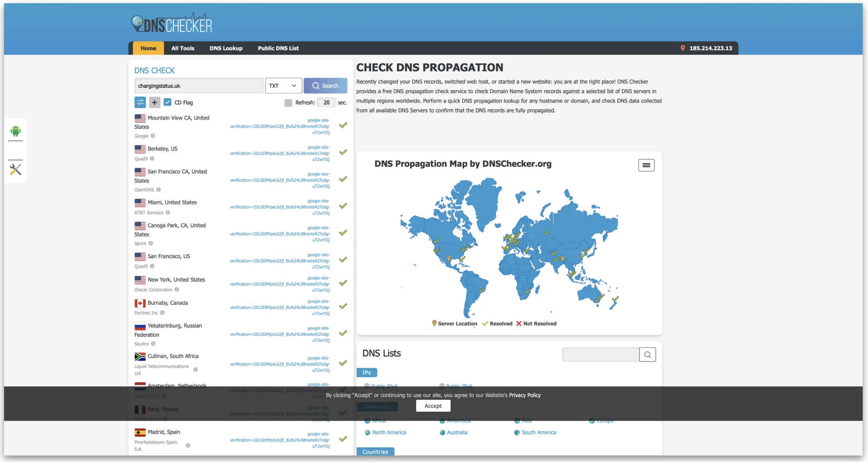Open Public DNS List menu item

pyautogui.click(x=278, y=48)
